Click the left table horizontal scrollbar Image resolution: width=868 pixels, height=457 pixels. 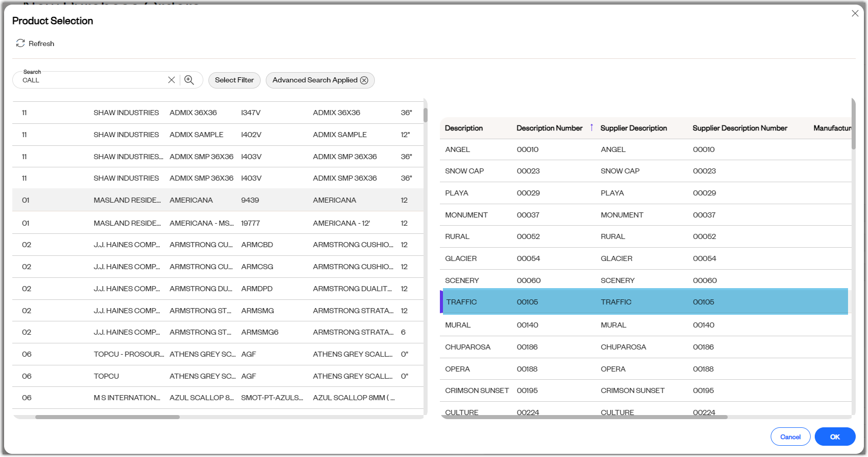tap(108, 417)
